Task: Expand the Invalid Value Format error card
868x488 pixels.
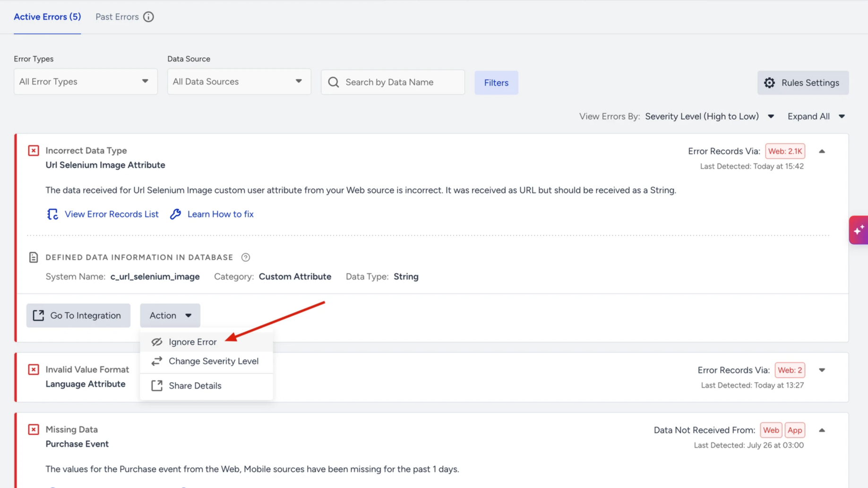Action: 822,370
